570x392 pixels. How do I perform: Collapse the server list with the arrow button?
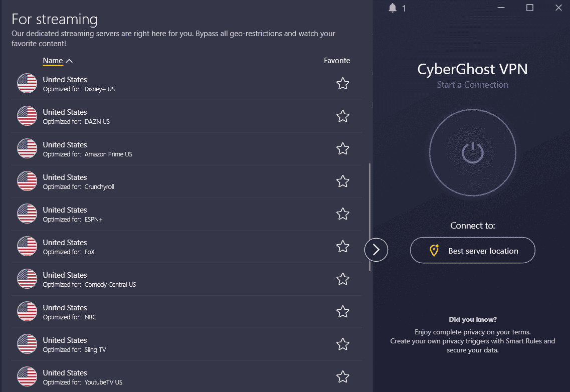tap(376, 250)
